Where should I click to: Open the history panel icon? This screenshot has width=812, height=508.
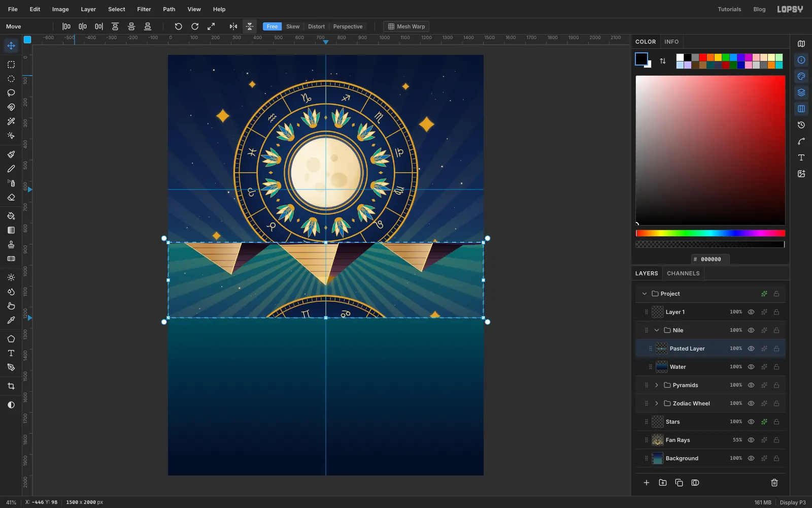coord(801,125)
